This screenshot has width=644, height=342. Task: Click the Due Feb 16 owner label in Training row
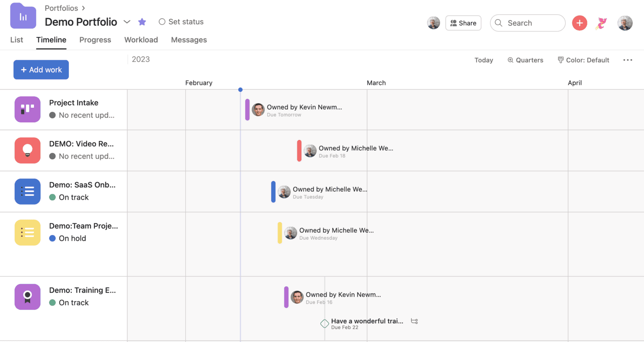coord(319,302)
